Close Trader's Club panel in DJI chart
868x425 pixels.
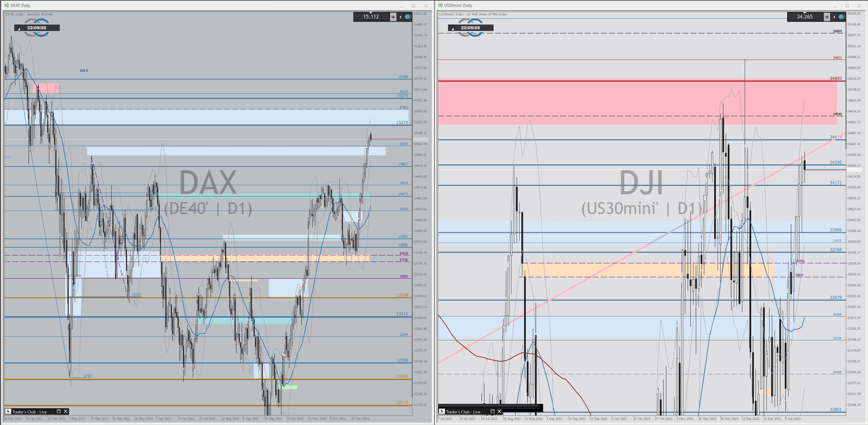tap(499, 412)
